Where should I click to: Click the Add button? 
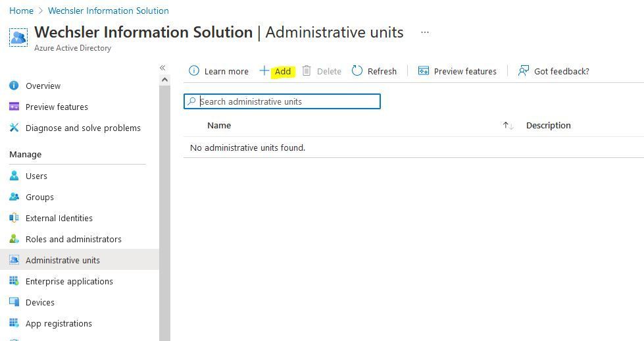click(283, 72)
